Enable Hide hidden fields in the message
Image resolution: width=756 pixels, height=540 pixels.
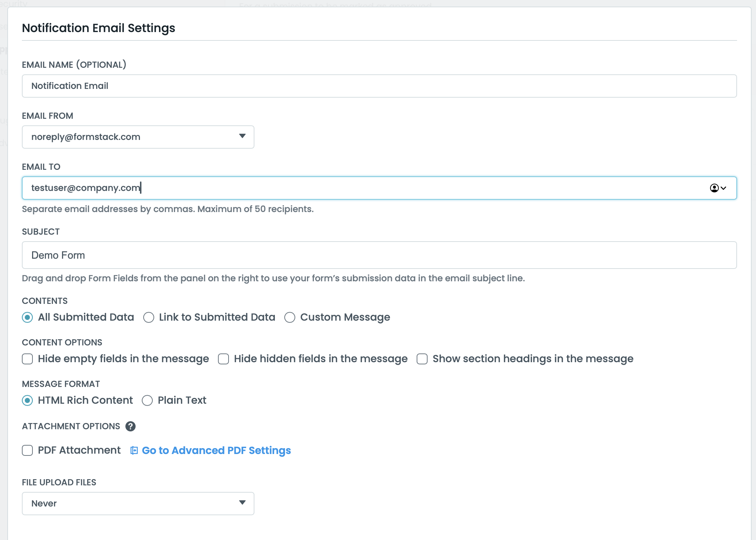point(223,359)
